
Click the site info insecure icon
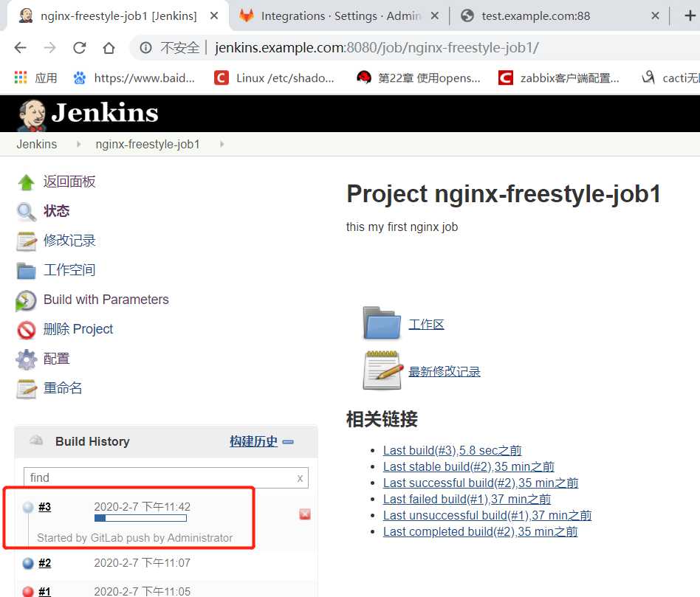(x=145, y=47)
